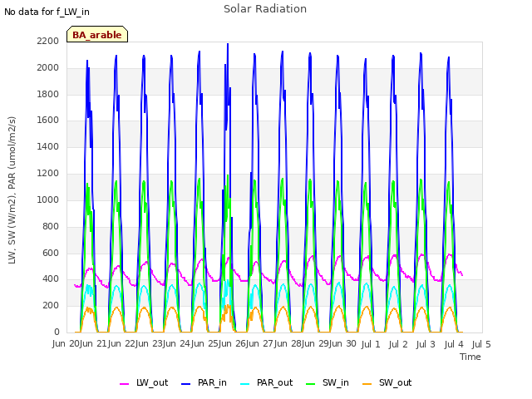The width and height of the screenshot is (532, 399).
Task: Click the Solar Radiation chart title
Action: click(265, 9)
